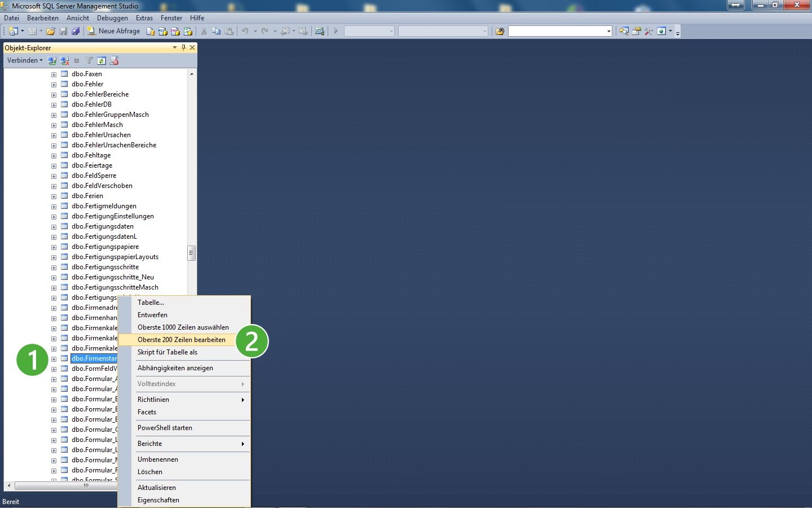Choose 'Abhängigkeiten anzeigen' menu item
Image resolution: width=812 pixels, height=508 pixels.
[x=184, y=368]
